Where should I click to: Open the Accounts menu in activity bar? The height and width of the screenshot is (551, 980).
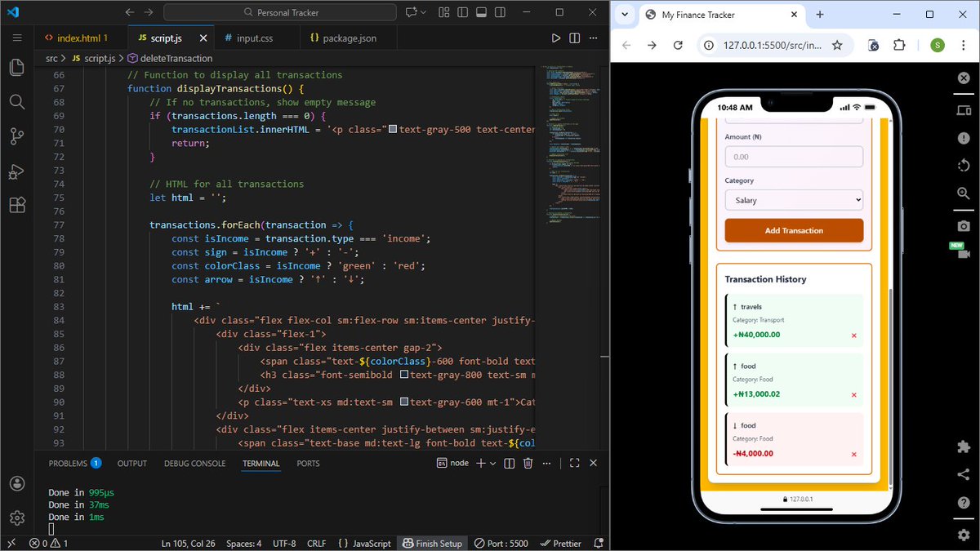pyautogui.click(x=16, y=484)
